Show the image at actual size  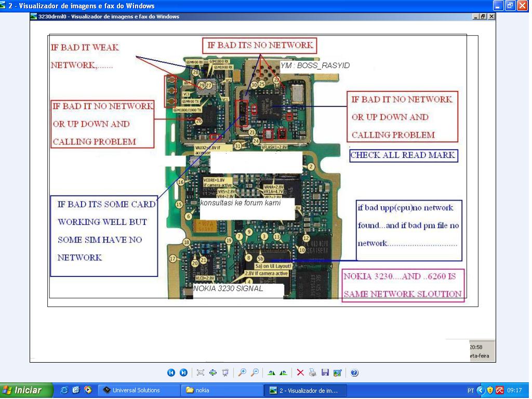[212, 373]
